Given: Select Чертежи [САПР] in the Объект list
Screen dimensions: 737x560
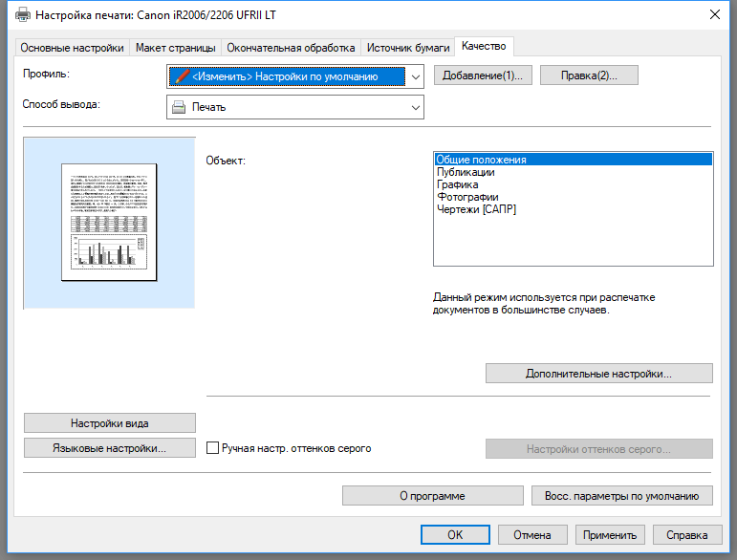Looking at the screenshot, I should (x=573, y=209).
